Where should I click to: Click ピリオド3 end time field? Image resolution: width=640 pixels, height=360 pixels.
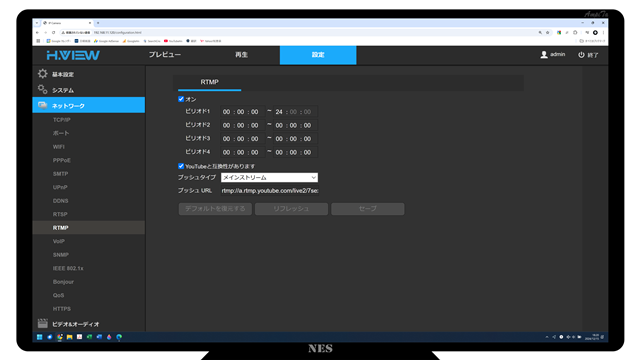[295, 139]
